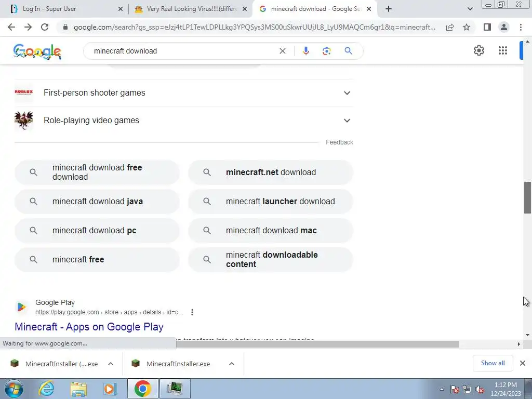Search by image with Google Lens icon
This screenshot has height=399, width=532.
(326, 51)
